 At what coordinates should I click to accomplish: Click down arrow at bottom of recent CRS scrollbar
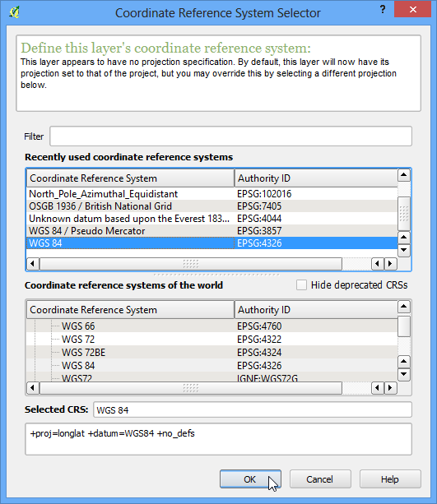point(404,250)
